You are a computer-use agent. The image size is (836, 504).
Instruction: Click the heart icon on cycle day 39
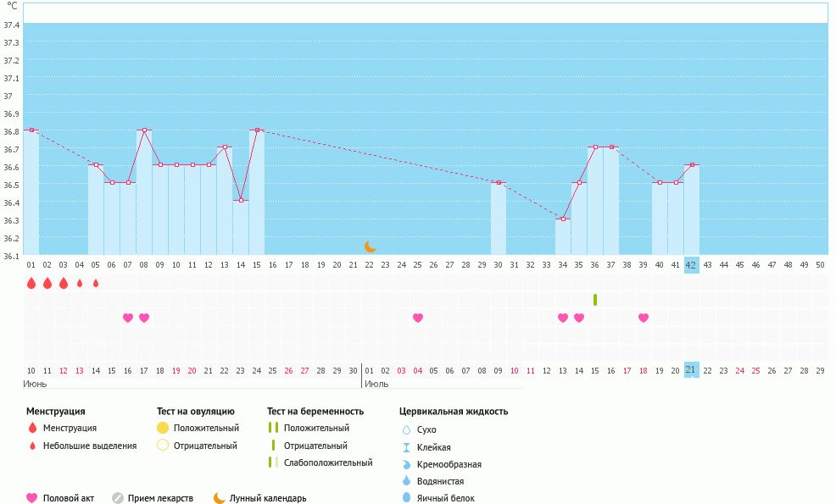644,318
